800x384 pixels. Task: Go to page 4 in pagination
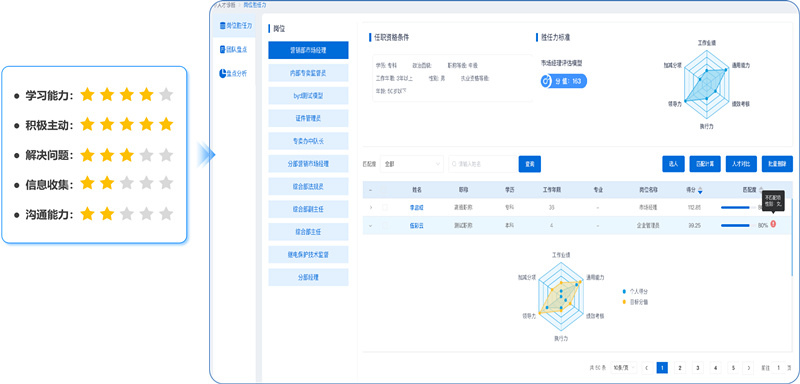pos(715,368)
